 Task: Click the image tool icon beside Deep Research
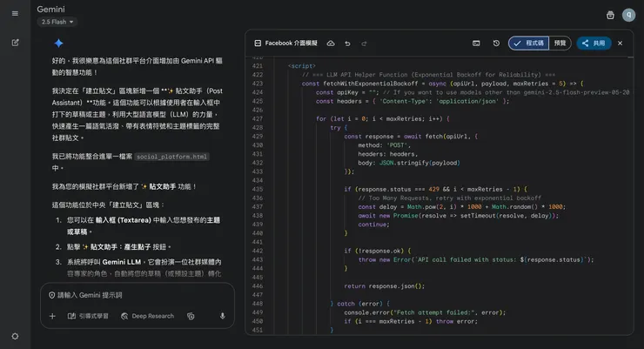[191, 316]
